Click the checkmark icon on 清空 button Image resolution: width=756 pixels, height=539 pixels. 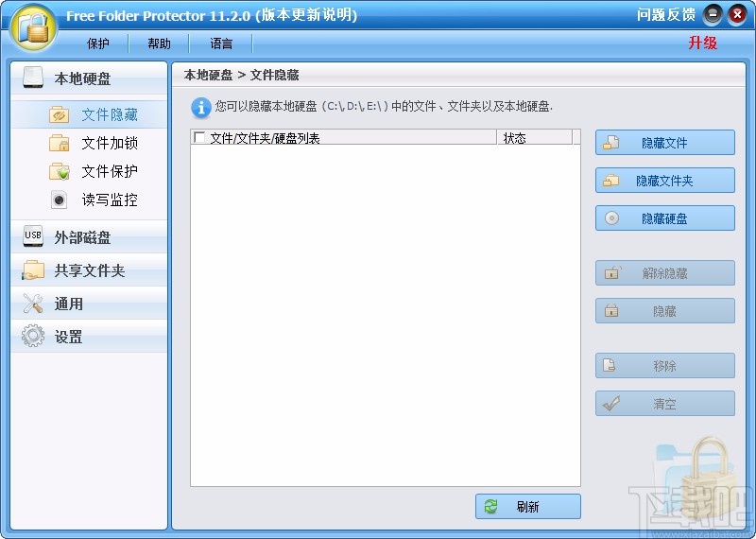(611, 403)
